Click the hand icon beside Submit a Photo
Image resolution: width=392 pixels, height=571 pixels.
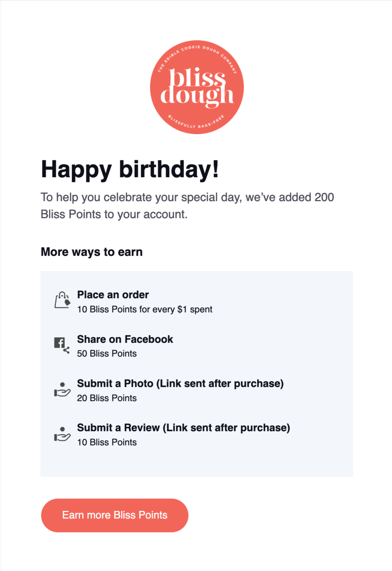pos(62,389)
